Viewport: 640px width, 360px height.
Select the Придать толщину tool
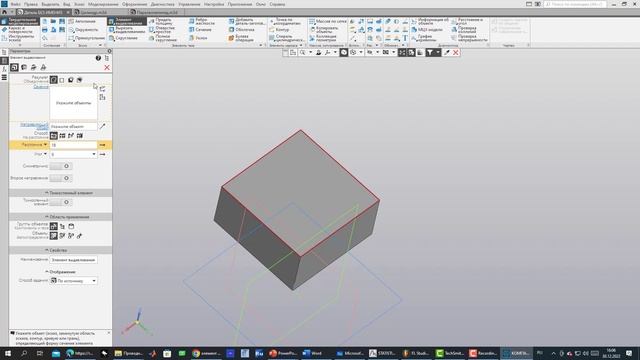click(161, 21)
